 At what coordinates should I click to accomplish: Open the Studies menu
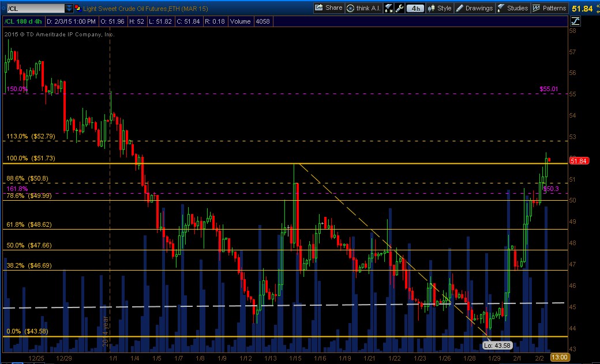coord(513,8)
